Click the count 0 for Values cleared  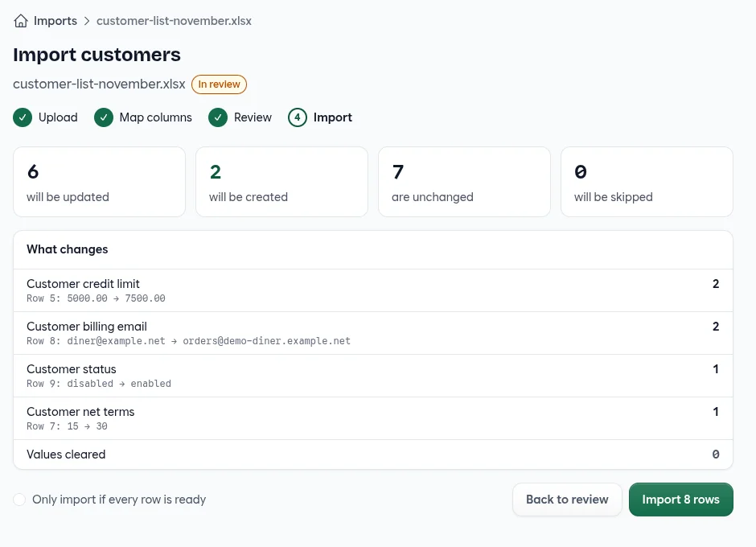(x=716, y=454)
